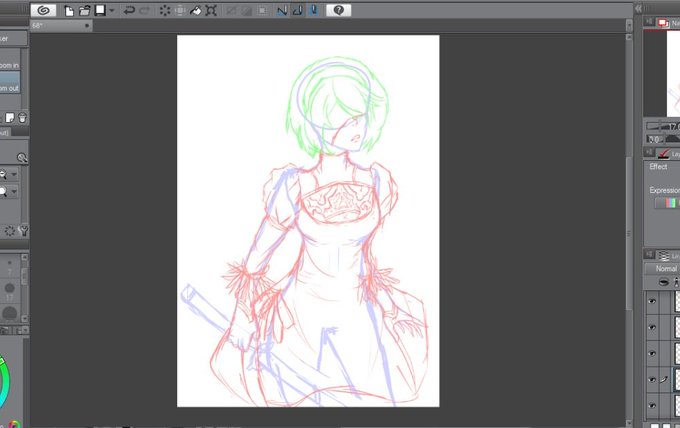Toggle Snap to Grid
The width and height of the screenshot is (680, 428).
tap(314, 10)
